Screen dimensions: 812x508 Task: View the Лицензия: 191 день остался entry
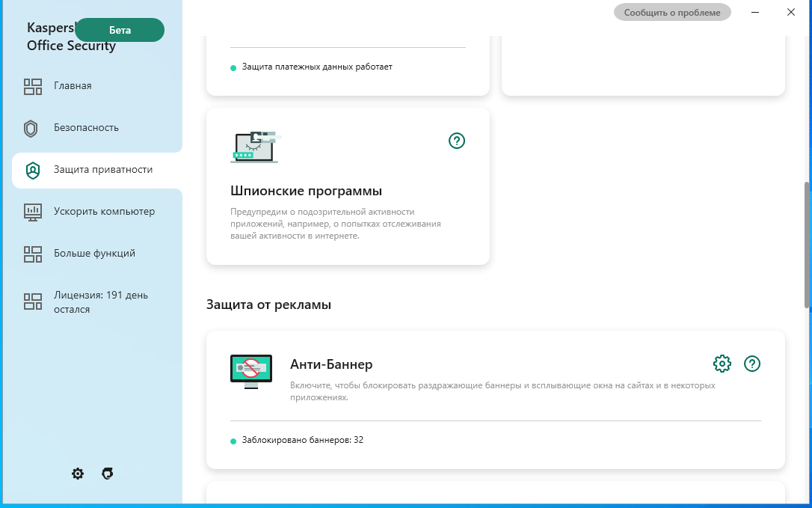[97, 302]
